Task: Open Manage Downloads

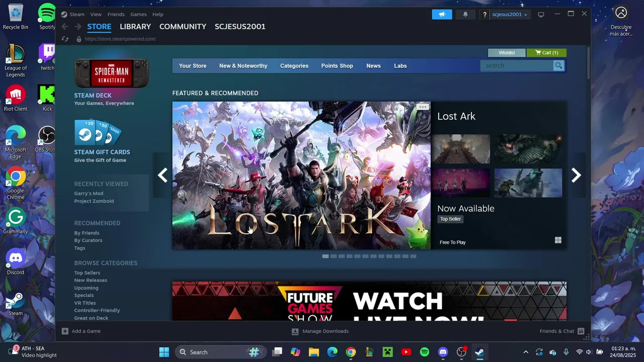Action: [x=320, y=331]
